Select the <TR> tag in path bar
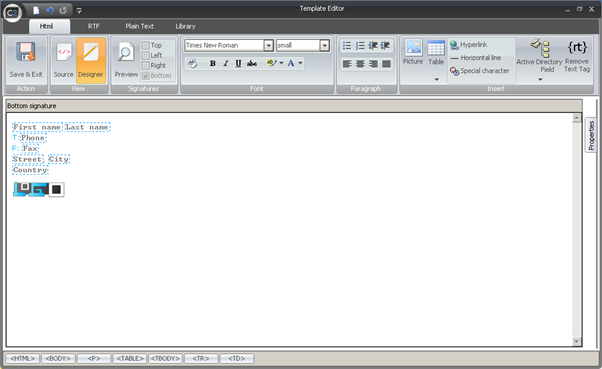 click(x=201, y=359)
